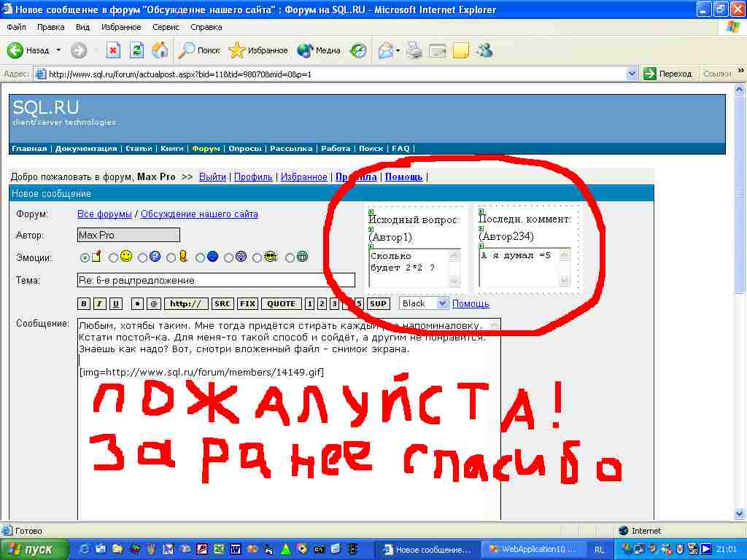Viewport: 747px width, 560px height.
Task: Select the note-with-pin emotion radio button
Action: pos(85,257)
